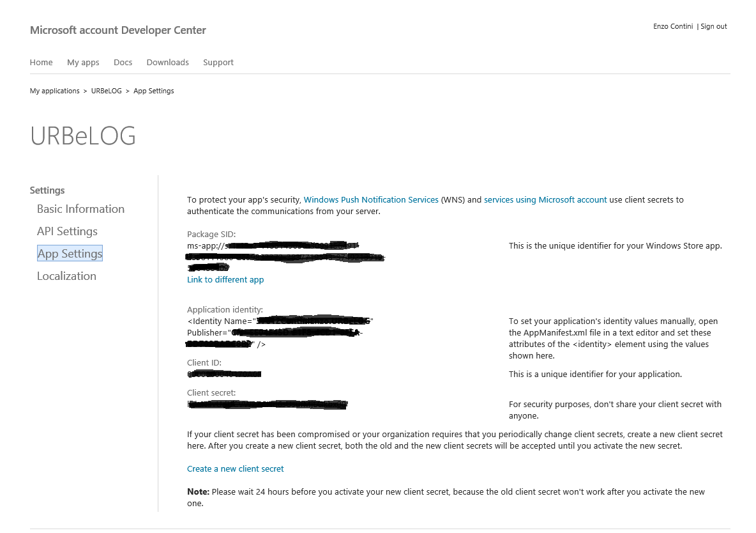The height and width of the screenshot is (533, 756).
Task: Open Windows Push Notification Services link
Action: coord(370,199)
